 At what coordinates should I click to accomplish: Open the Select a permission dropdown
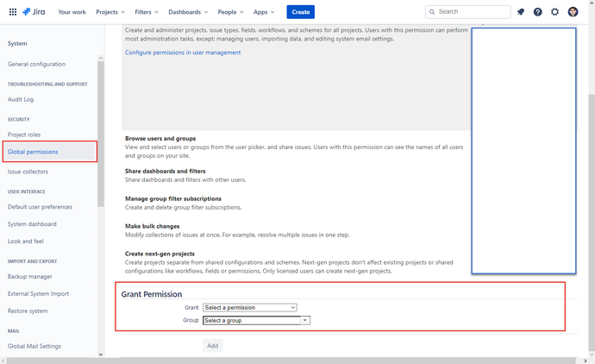tap(250, 307)
